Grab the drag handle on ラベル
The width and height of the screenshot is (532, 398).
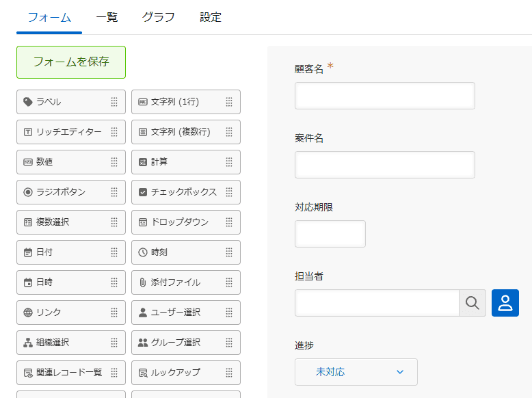click(x=114, y=102)
